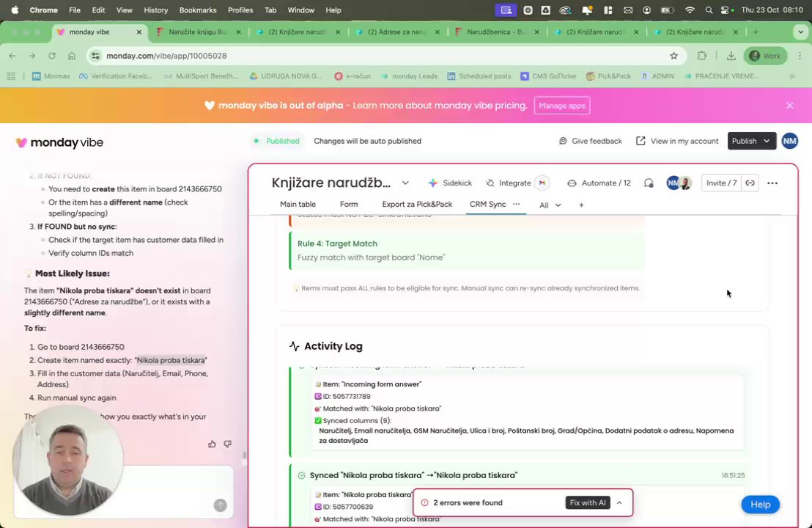The image size is (812, 528).
Task: Bookmark this page star icon
Action: [x=673, y=56]
